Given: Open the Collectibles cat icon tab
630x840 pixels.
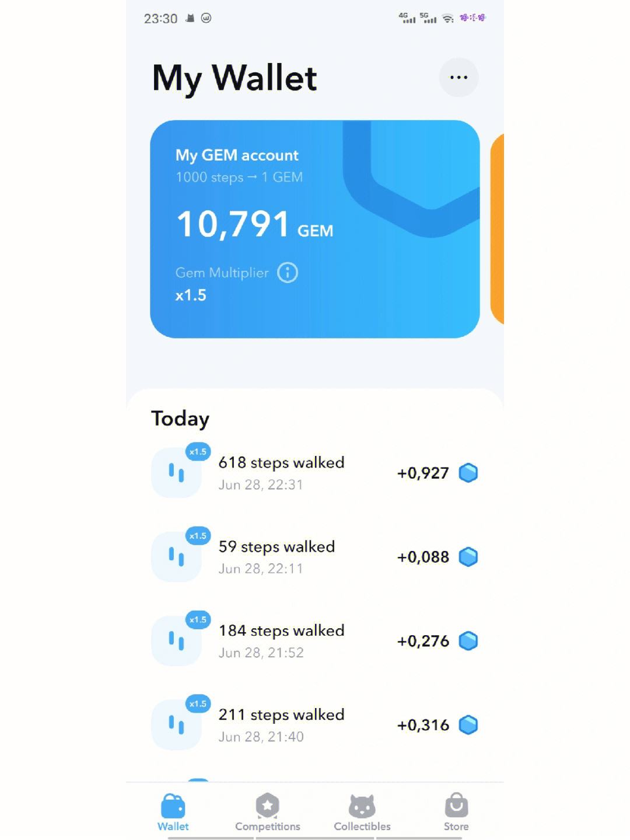Looking at the screenshot, I should click(x=362, y=812).
